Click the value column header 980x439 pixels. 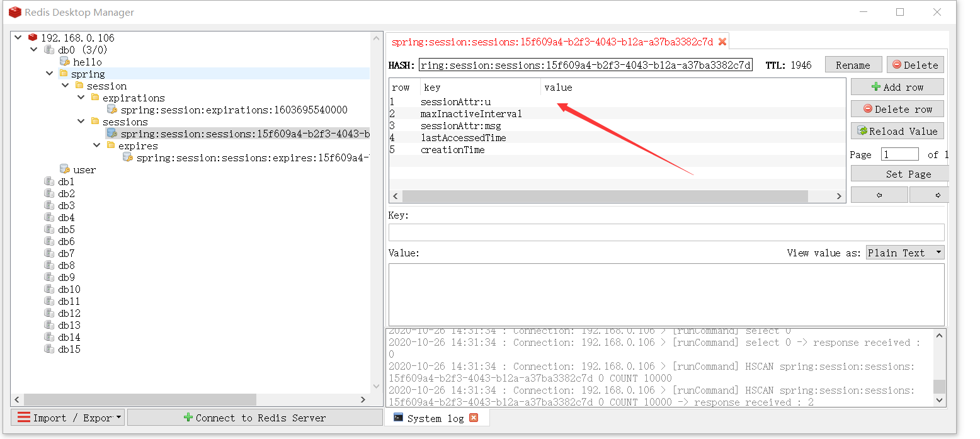693,87
